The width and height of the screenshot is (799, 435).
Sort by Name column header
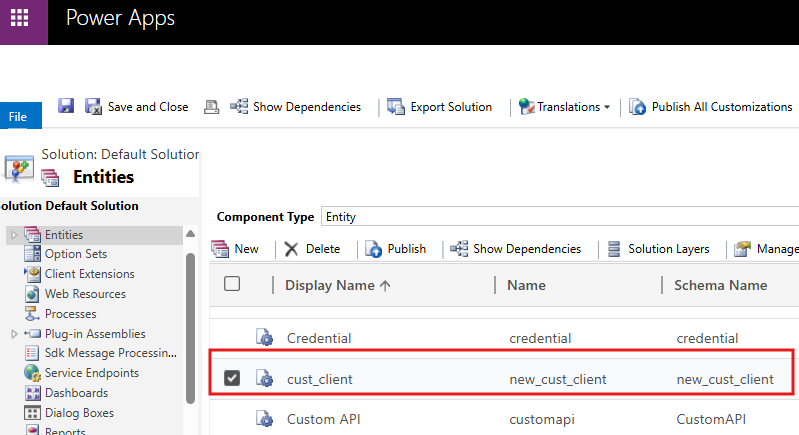tap(526, 285)
